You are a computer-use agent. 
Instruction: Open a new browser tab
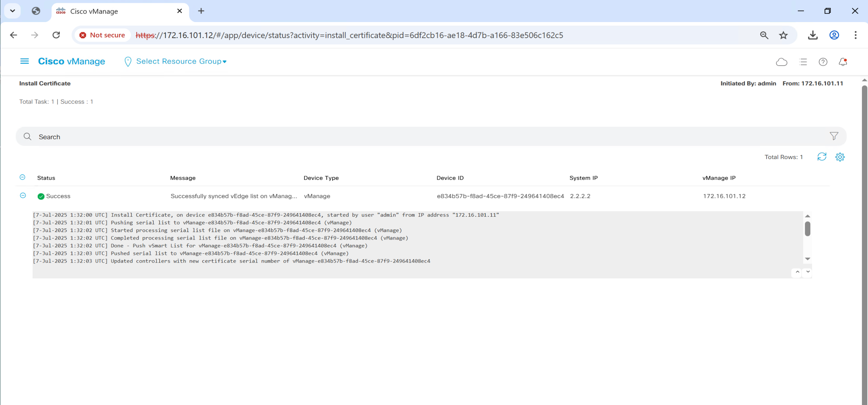pyautogui.click(x=201, y=11)
